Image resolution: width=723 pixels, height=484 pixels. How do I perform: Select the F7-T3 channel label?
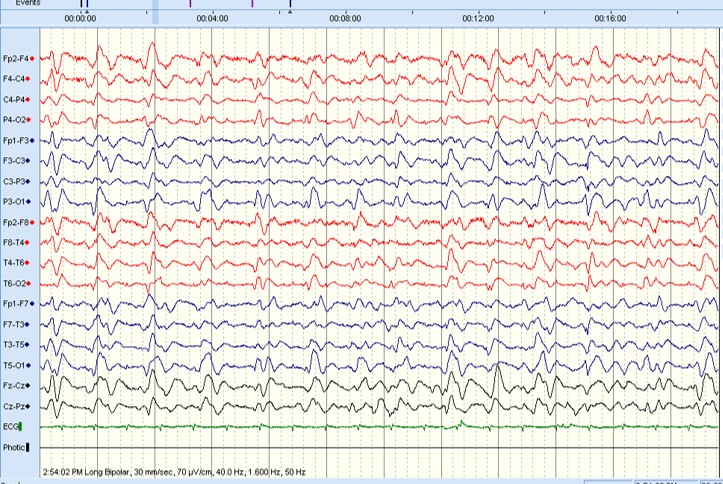(14, 324)
